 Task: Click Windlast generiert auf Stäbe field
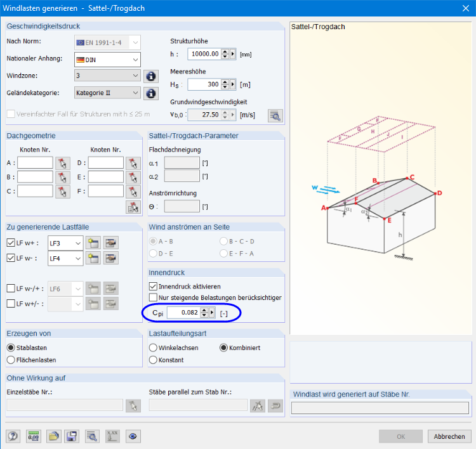point(380,408)
